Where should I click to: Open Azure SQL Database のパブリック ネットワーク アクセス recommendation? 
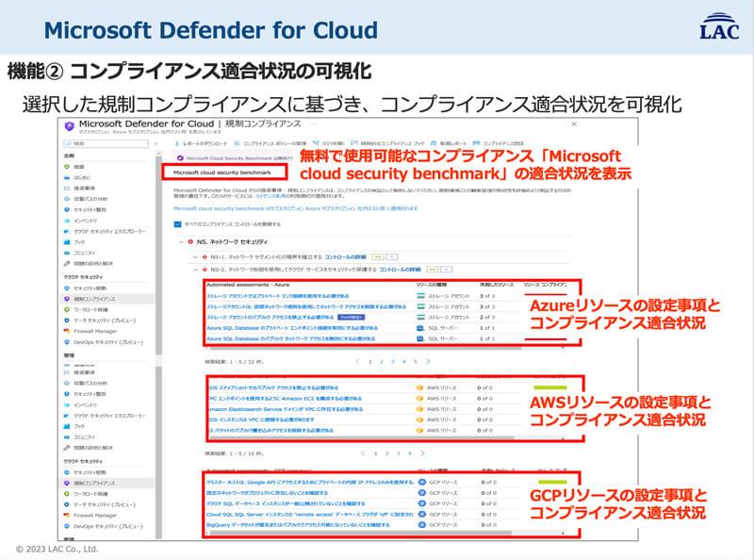tap(291, 338)
